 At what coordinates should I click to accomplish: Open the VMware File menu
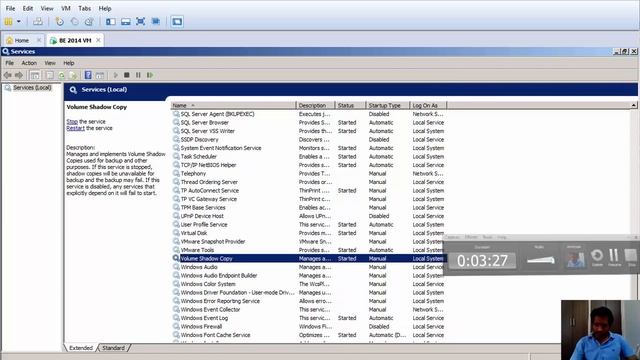click(10, 8)
